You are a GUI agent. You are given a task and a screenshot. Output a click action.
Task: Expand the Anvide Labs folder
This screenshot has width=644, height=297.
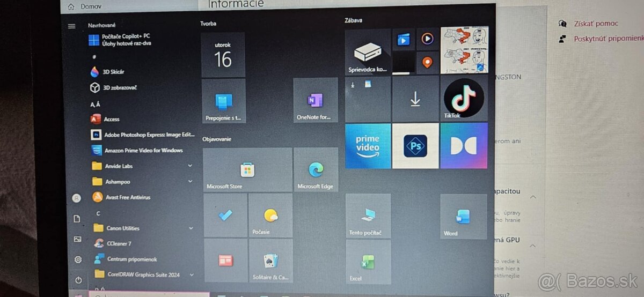[x=190, y=166]
